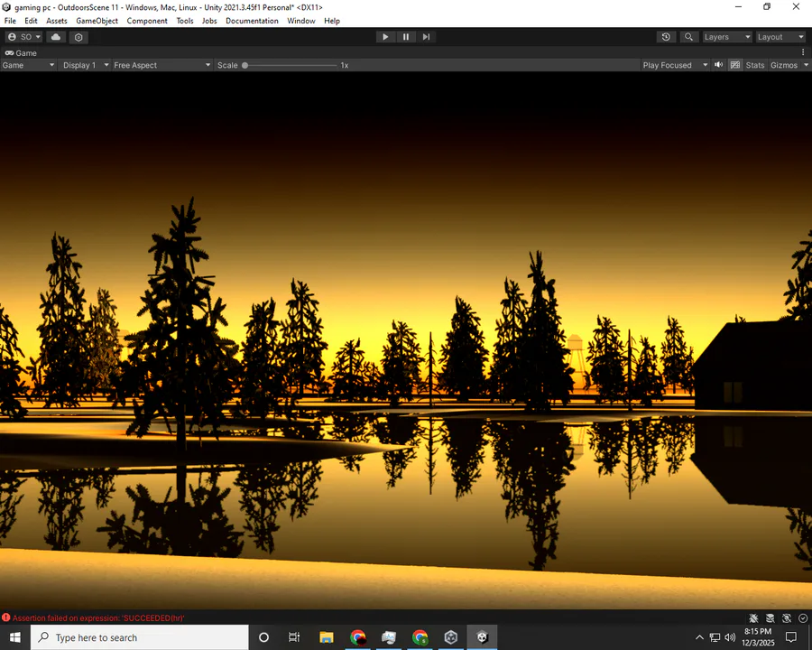Click the red error icon in status bar

pyautogui.click(x=5, y=617)
